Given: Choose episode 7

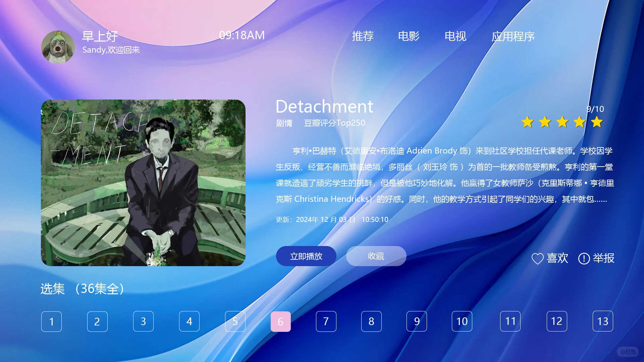Looking at the screenshot, I should (x=326, y=321).
